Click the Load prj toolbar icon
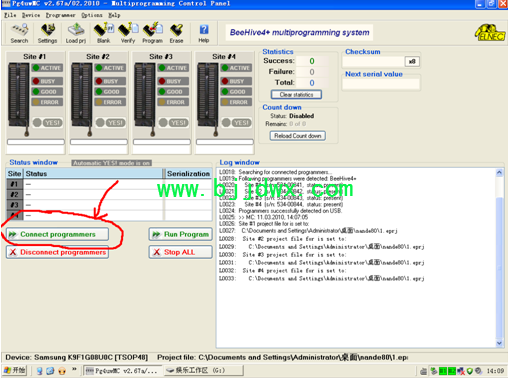The image size is (508, 378). tap(76, 33)
